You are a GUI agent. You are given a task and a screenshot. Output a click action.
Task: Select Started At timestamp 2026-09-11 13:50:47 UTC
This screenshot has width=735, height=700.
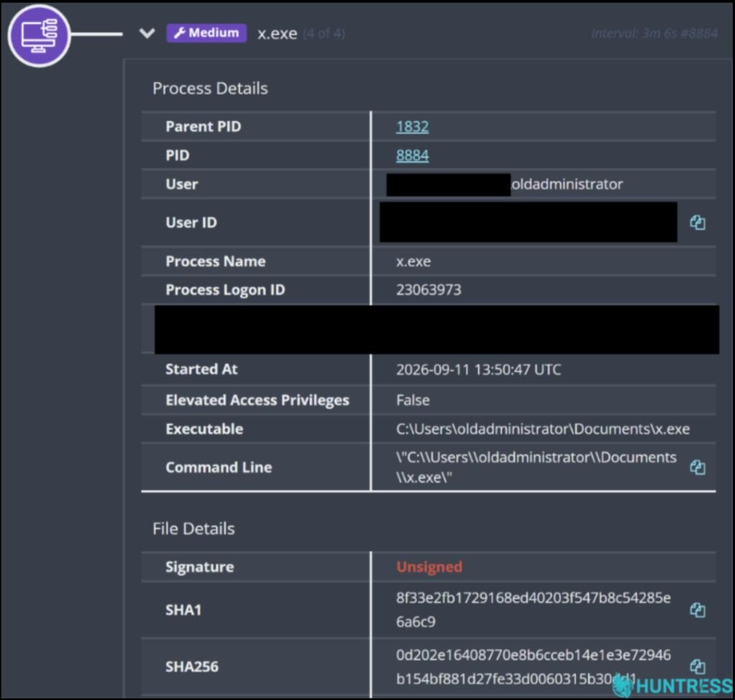[x=478, y=369]
